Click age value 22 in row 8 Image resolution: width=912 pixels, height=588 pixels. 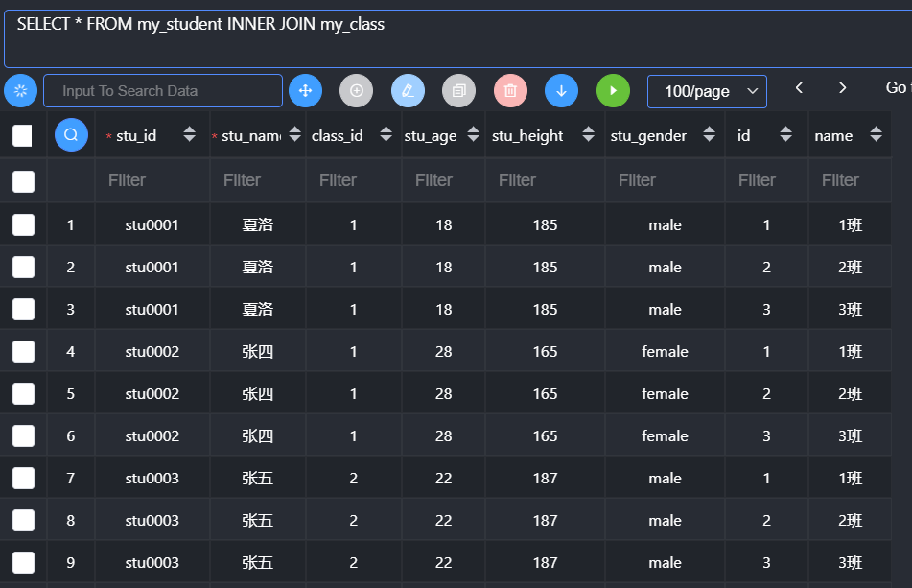click(x=443, y=520)
